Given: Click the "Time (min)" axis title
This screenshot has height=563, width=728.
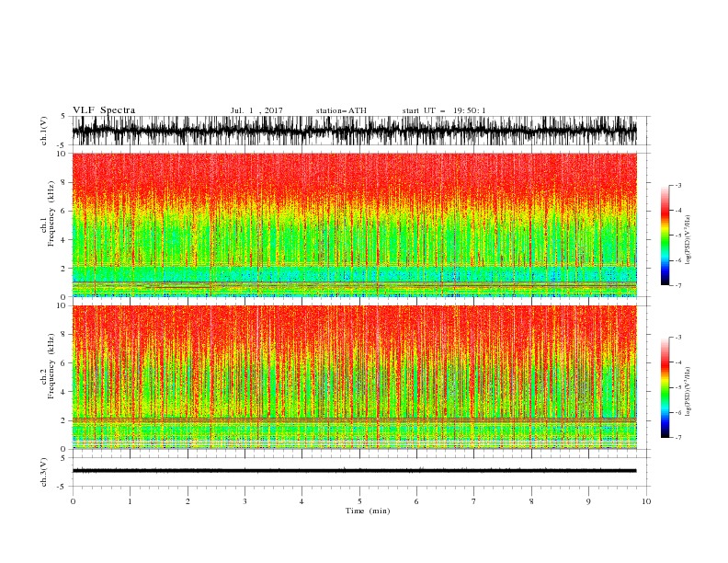Looking at the screenshot, I should pyautogui.click(x=368, y=511).
